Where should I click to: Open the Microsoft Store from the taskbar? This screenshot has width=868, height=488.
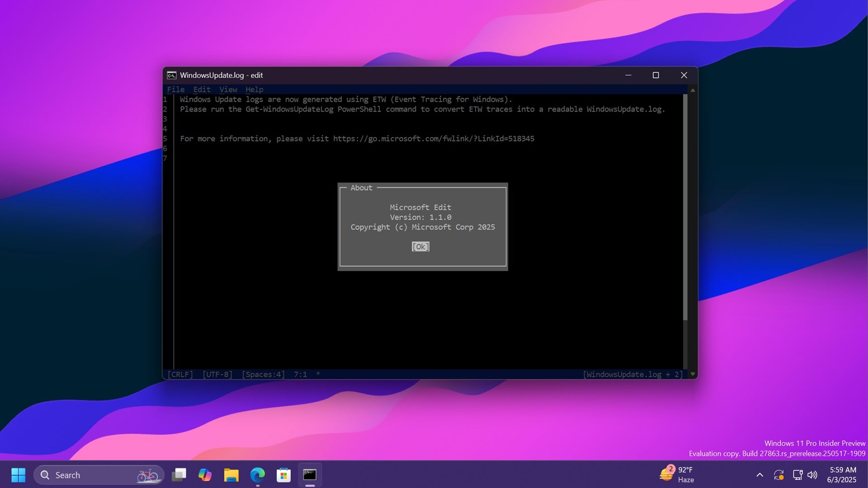(283, 475)
